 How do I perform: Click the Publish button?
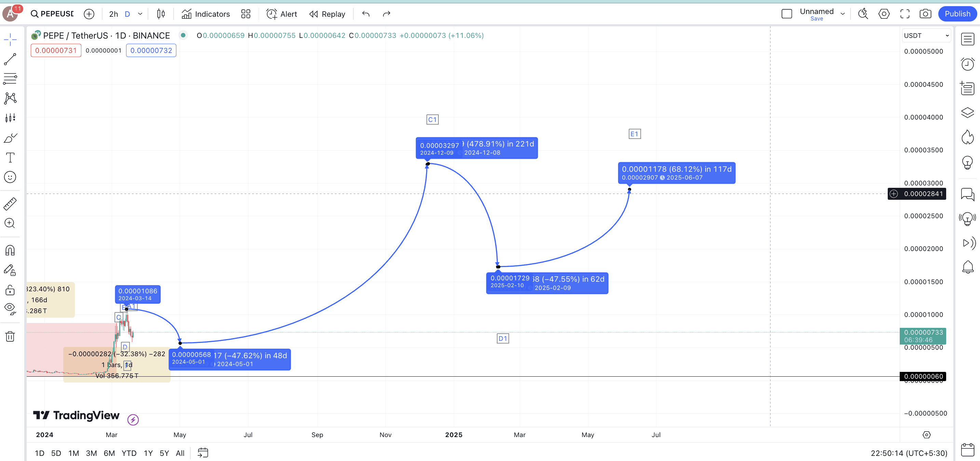tap(957, 14)
